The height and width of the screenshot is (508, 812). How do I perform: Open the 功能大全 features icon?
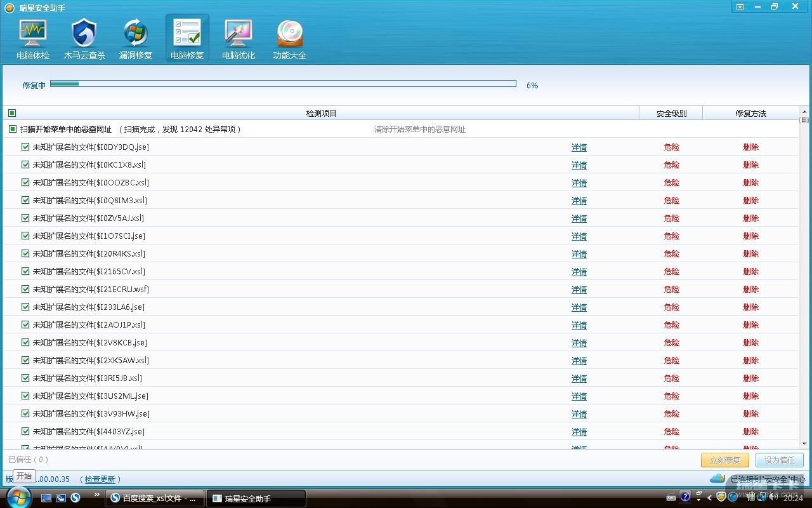click(290, 39)
